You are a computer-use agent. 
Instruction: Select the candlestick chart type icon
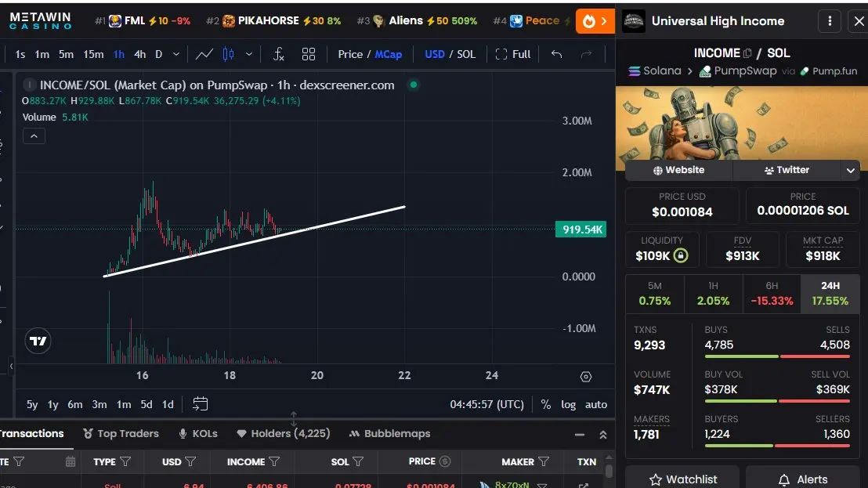click(x=228, y=54)
